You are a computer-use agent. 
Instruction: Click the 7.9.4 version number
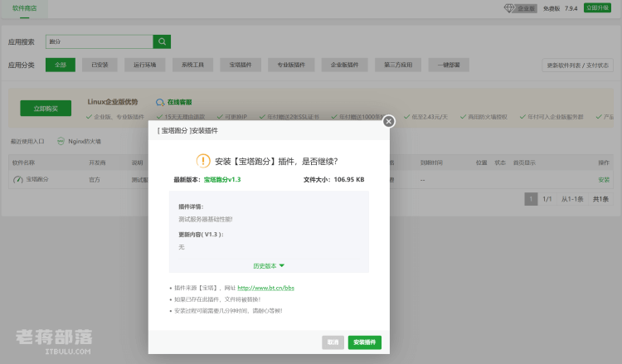click(571, 8)
